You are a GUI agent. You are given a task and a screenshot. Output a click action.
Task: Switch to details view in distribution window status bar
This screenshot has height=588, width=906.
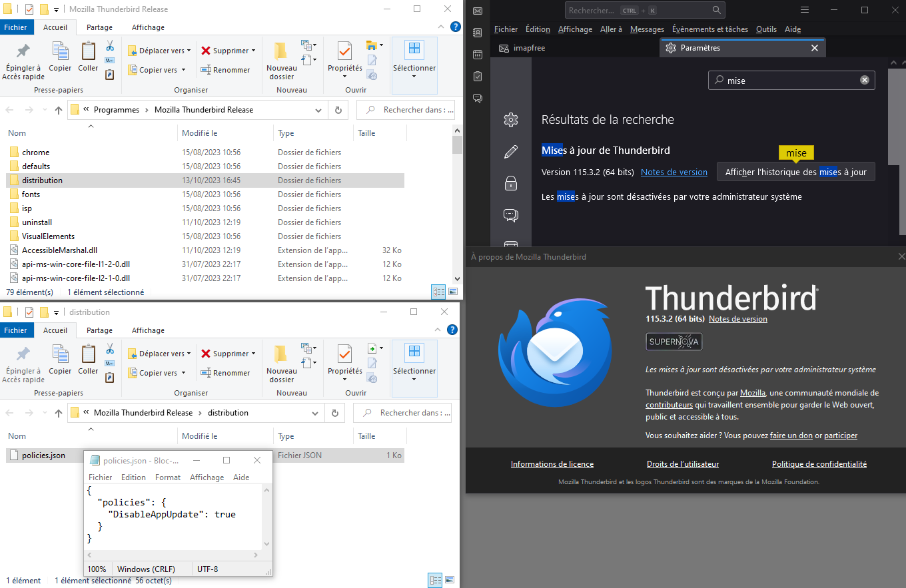point(436,580)
